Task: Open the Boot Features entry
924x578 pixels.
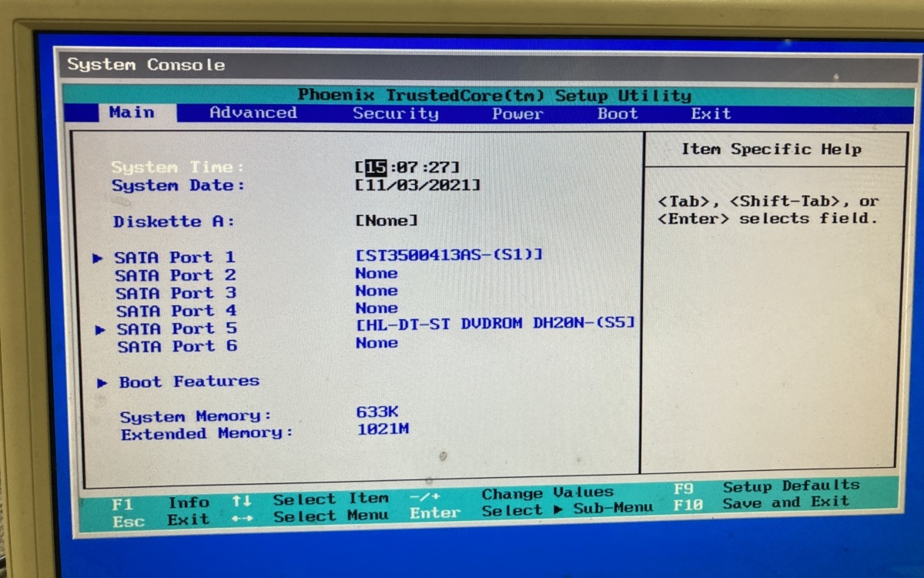Action: pos(189,381)
